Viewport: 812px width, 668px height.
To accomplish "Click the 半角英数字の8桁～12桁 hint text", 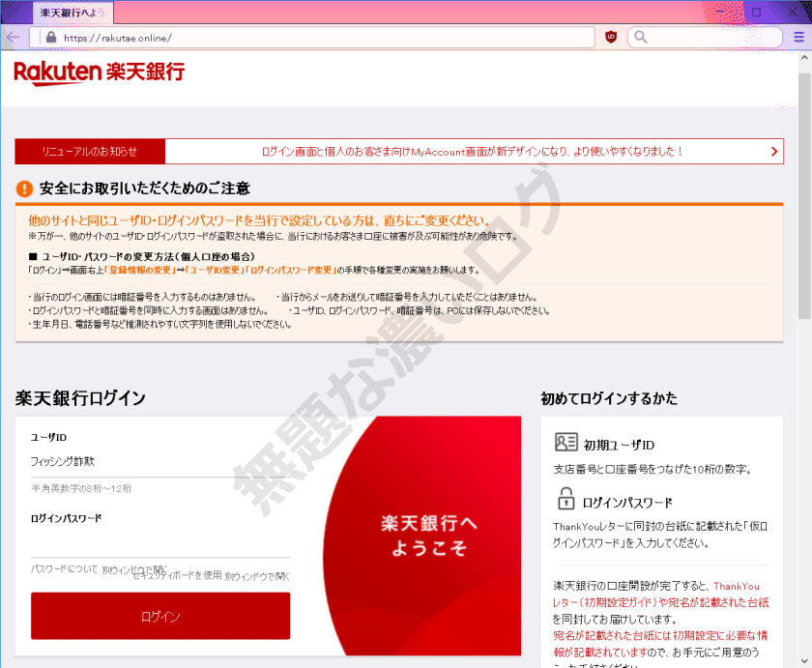I will (x=81, y=488).
